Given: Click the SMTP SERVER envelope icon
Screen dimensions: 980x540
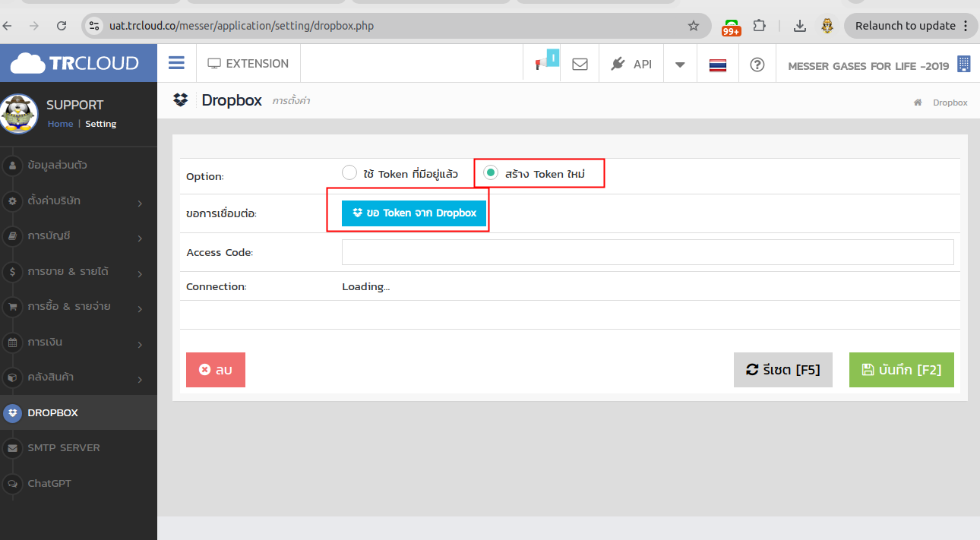Looking at the screenshot, I should (x=12, y=448).
